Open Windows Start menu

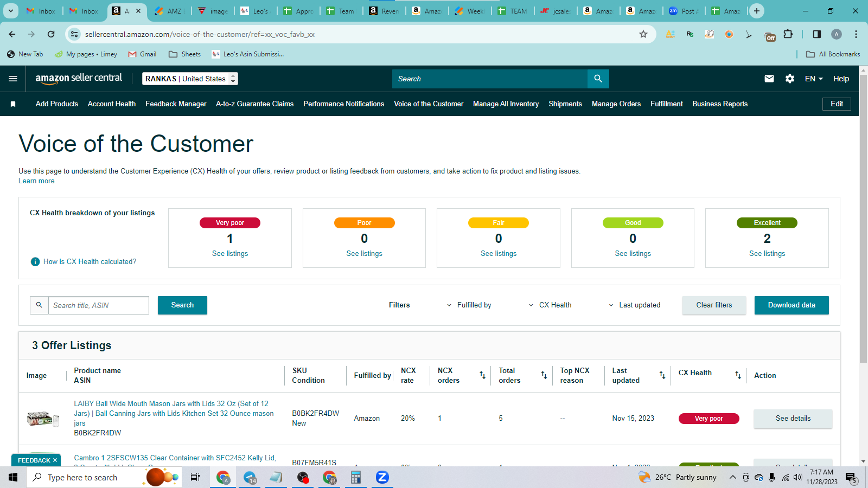13,477
